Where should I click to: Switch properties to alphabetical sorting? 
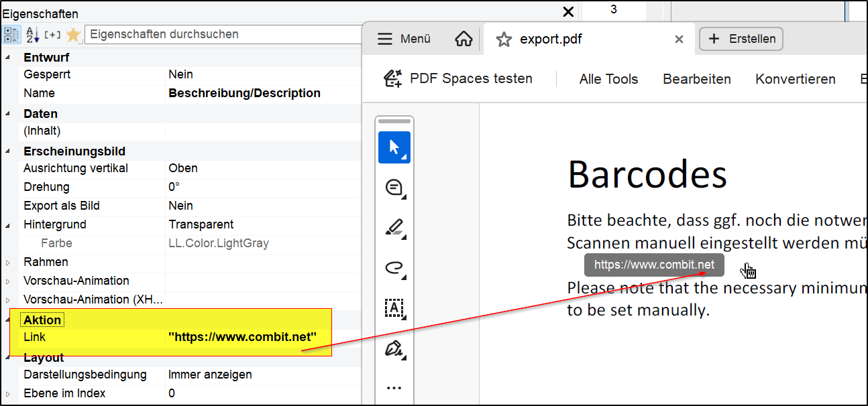(32, 35)
